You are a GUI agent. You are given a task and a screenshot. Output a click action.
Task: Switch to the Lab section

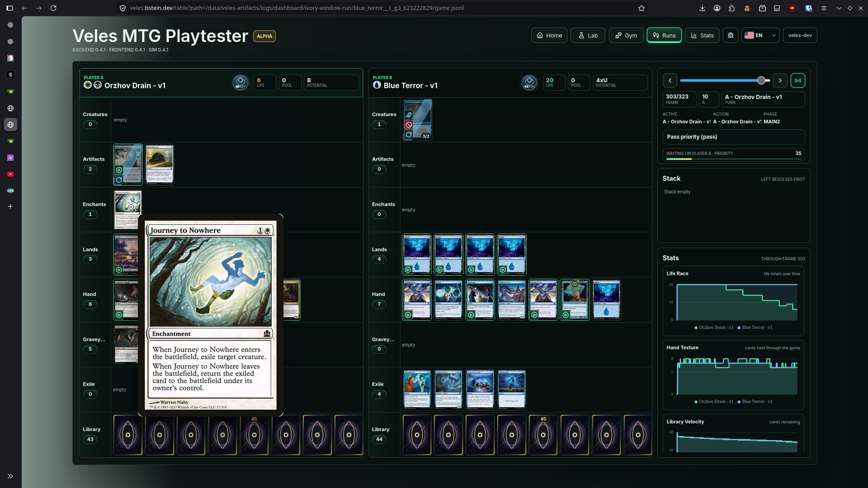coord(588,35)
